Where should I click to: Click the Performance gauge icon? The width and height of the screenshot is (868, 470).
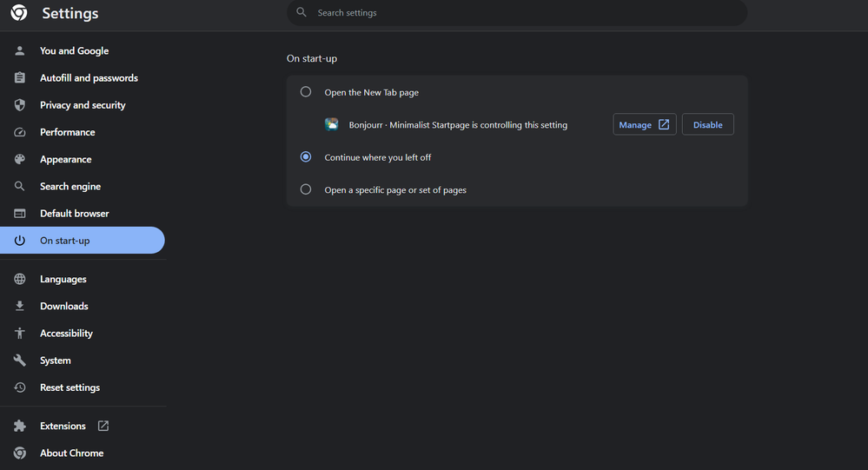tap(20, 132)
